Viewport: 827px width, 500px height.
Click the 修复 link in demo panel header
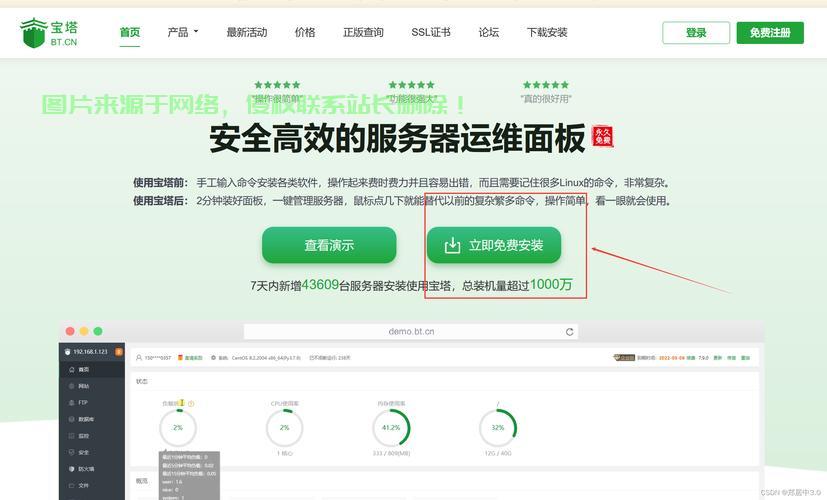click(x=732, y=358)
